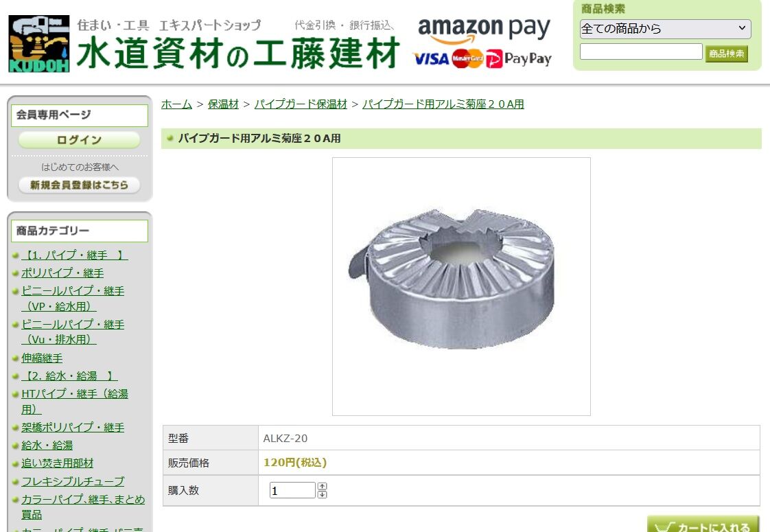This screenshot has width=770, height=532.
Task: Add item with カートに入れる cart button
Action: [x=703, y=524]
